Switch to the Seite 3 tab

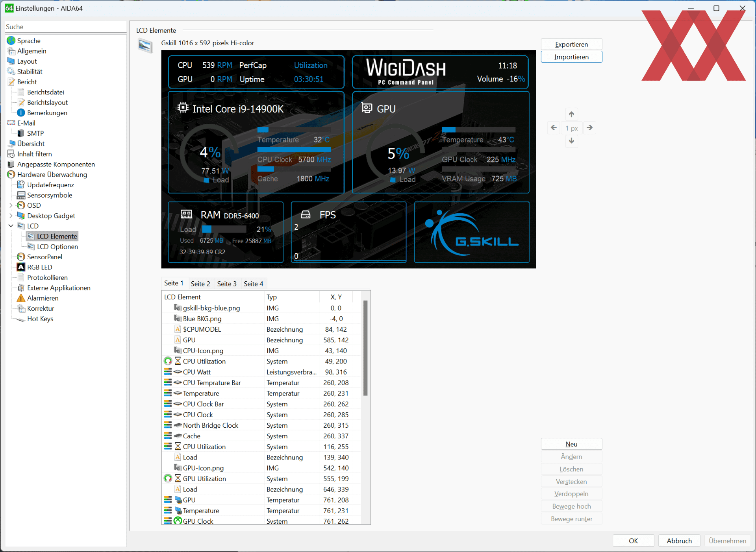point(227,284)
